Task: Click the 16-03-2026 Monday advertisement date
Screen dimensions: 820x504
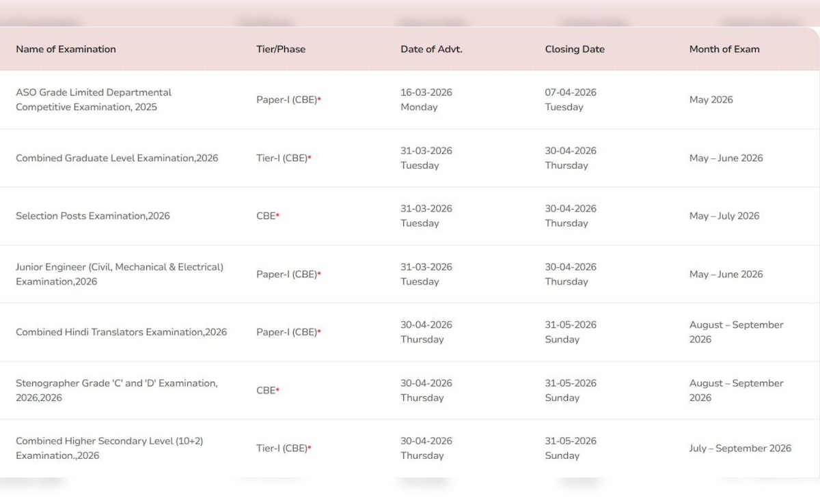Action: [x=426, y=100]
